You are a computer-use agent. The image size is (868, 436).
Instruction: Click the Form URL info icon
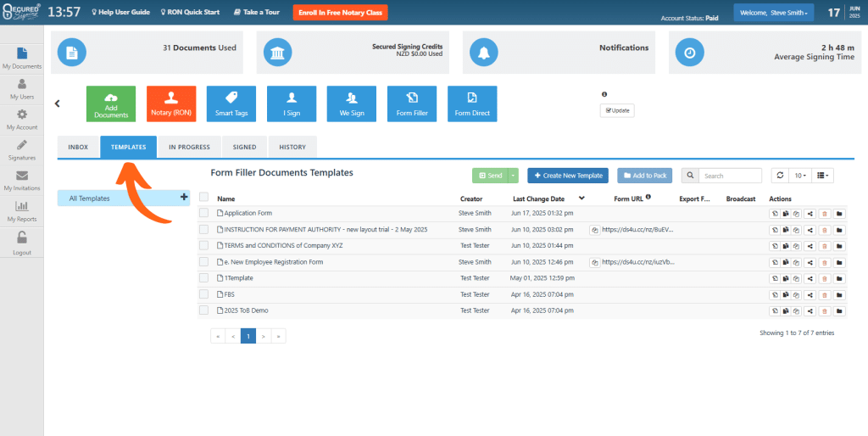coord(648,197)
